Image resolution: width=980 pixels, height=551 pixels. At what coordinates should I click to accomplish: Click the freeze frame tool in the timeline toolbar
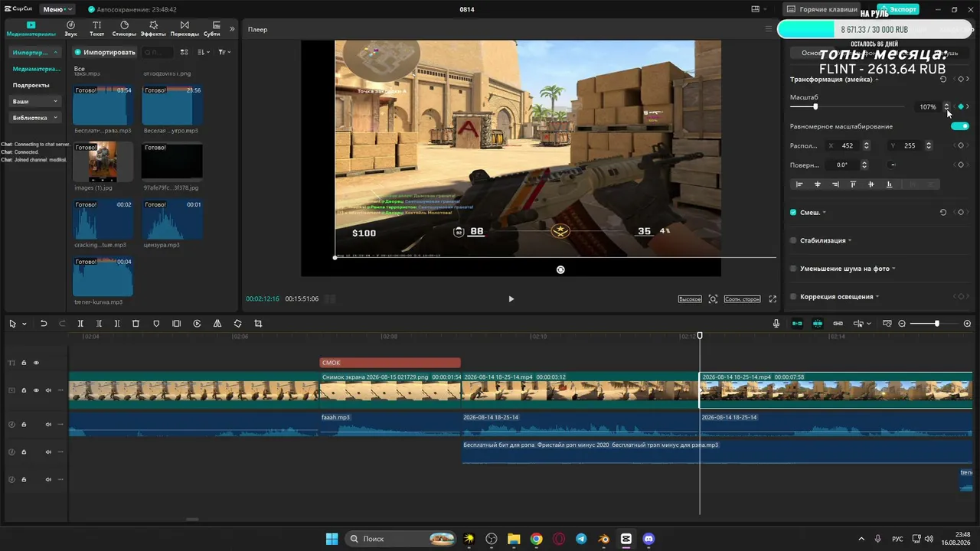pos(176,324)
